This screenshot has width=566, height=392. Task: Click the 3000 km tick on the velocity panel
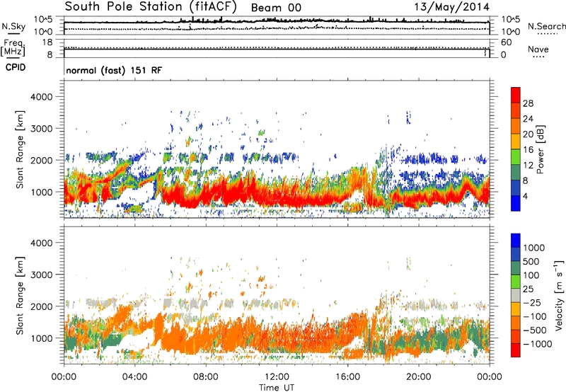point(42,275)
